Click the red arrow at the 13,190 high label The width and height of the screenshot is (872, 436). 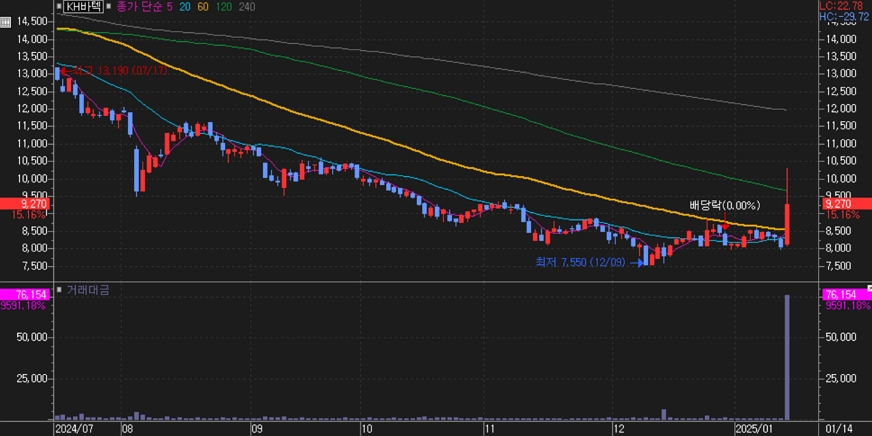pos(63,71)
